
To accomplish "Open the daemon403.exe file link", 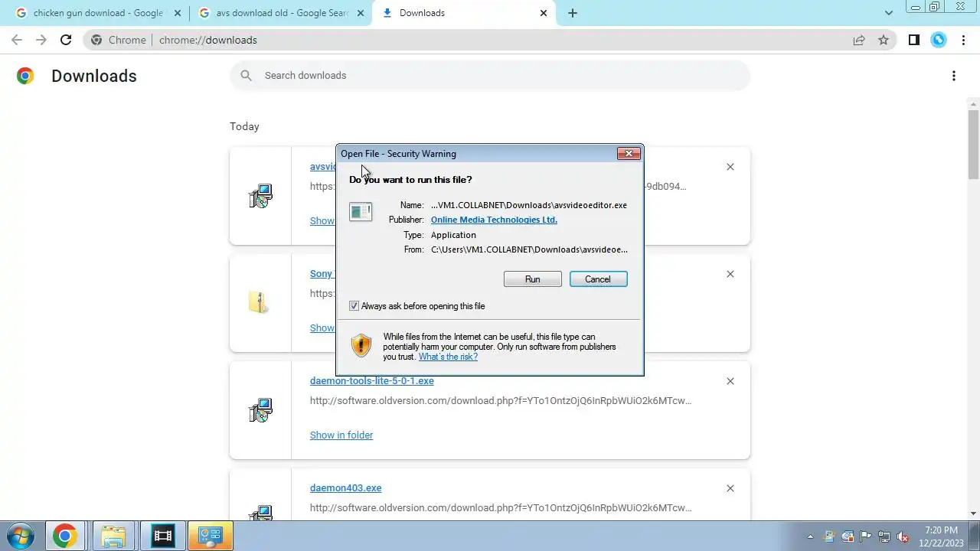I will (x=345, y=487).
